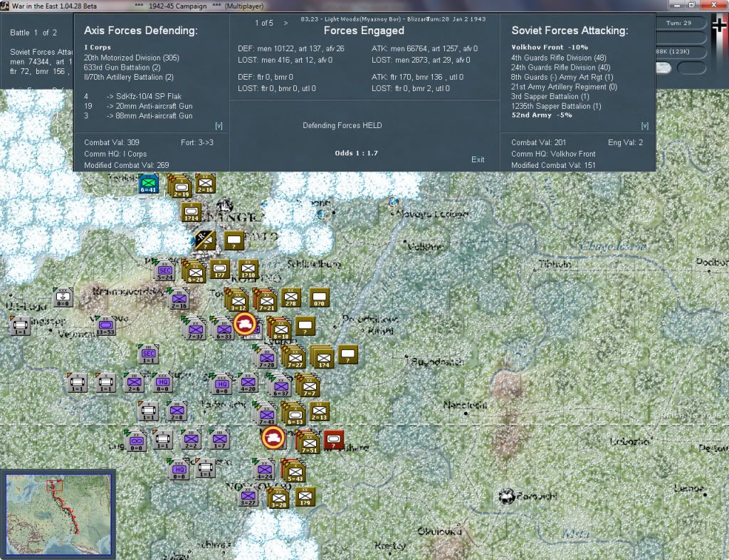Image resolution: width=729 pixels, height=560 pixels.
Task: Select the blue 6=41 infantry unit
Action: coord(149,184)
